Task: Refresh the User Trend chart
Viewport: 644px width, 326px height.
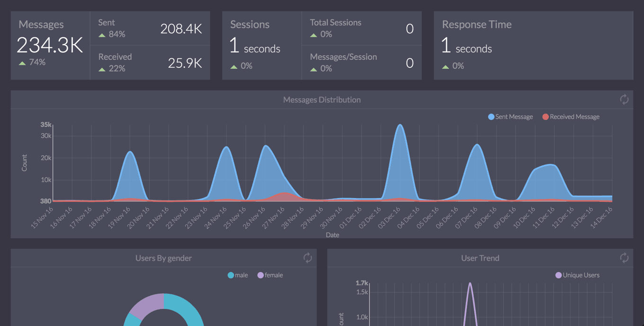Action: click(x=624, y=258)
